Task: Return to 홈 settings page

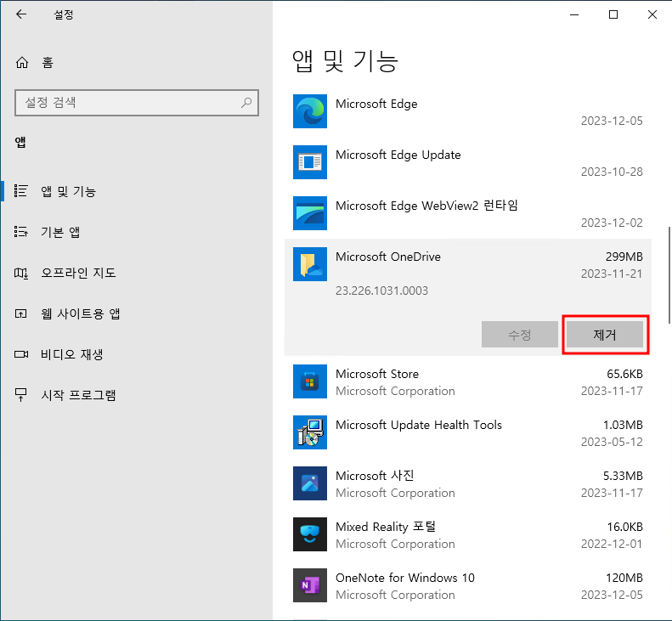Action: click(x=46, y=62)
